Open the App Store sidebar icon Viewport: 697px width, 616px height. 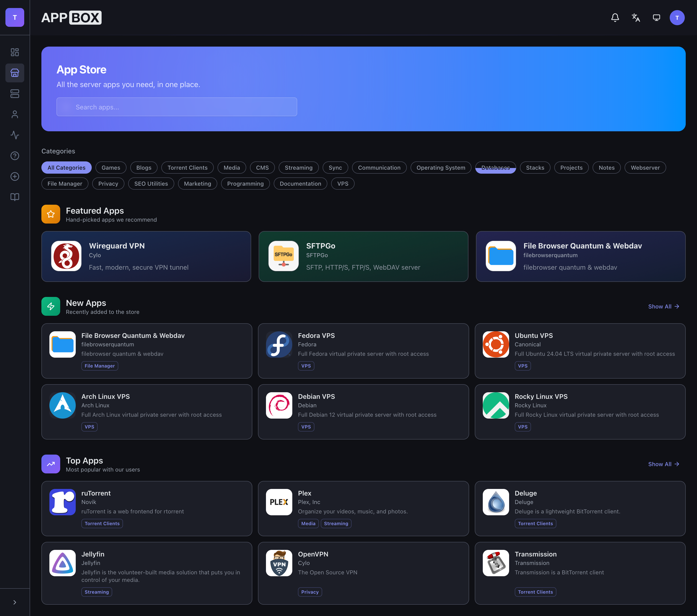tap(15, 73)
